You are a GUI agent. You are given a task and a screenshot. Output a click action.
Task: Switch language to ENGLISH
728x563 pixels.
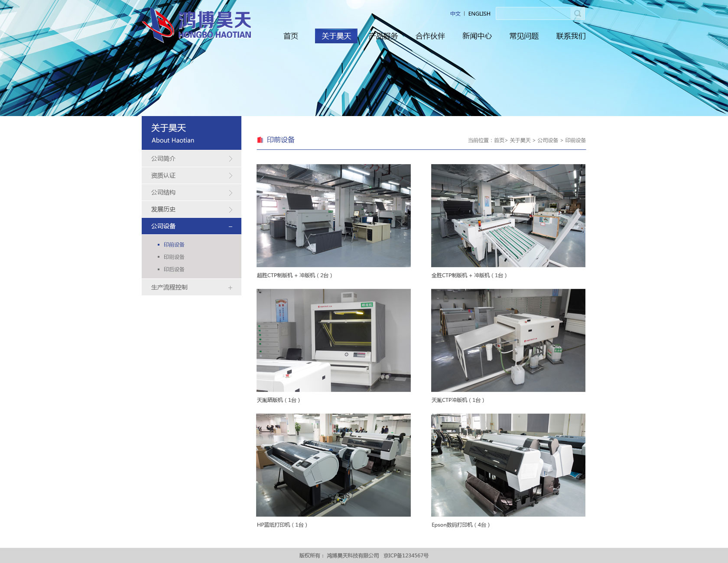pos(479,14)
